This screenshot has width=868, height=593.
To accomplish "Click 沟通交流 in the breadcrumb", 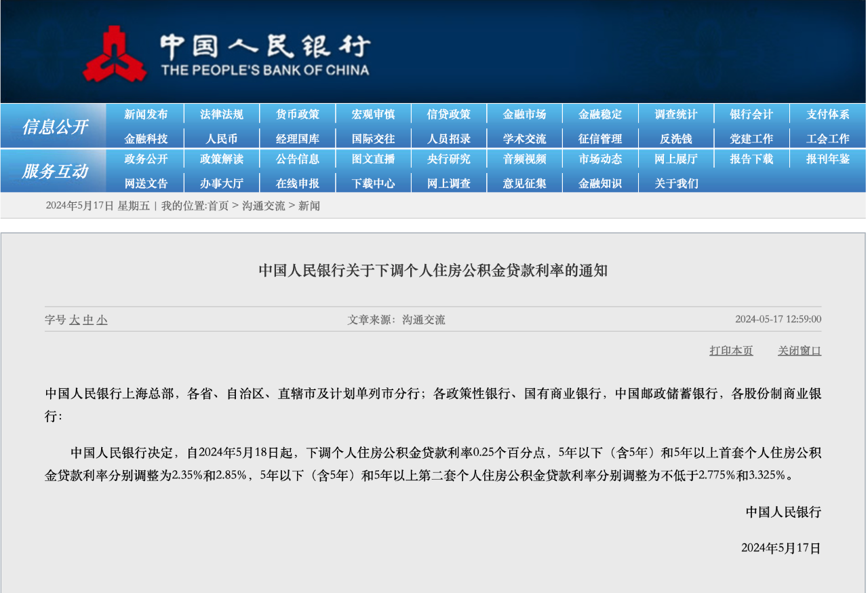I will (264, 206).
